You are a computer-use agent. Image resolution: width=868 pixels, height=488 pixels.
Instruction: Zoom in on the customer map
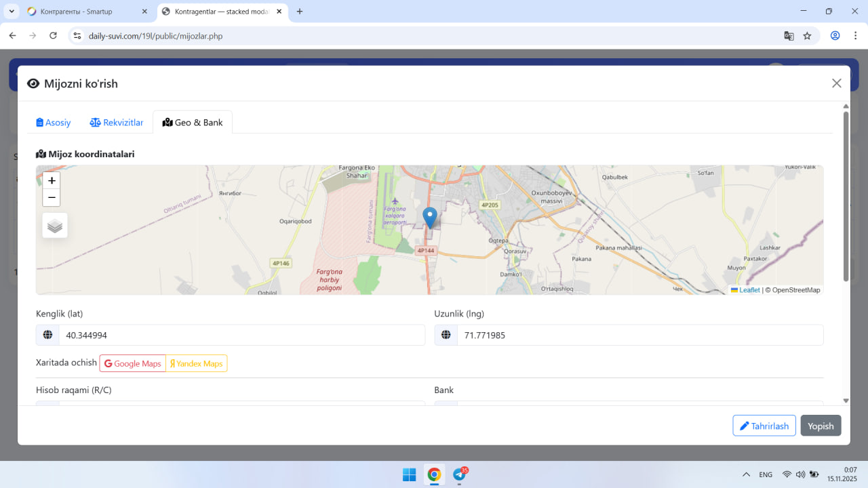tap(52, 181)
